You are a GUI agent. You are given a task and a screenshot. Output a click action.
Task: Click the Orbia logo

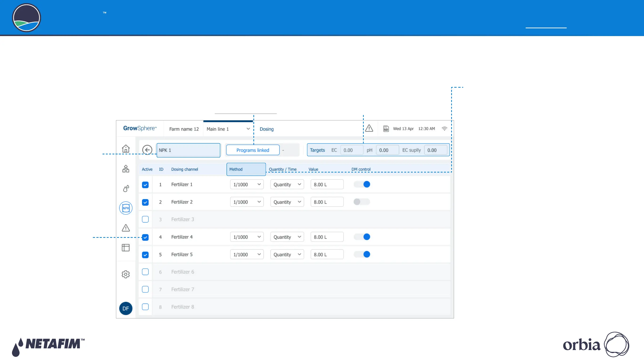click(596, 345)
